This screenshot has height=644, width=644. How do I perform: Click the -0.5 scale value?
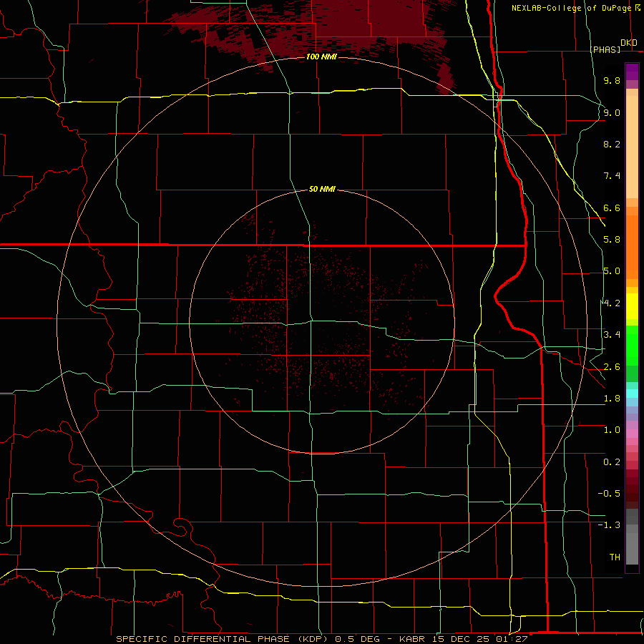click(x=609, y=494)
